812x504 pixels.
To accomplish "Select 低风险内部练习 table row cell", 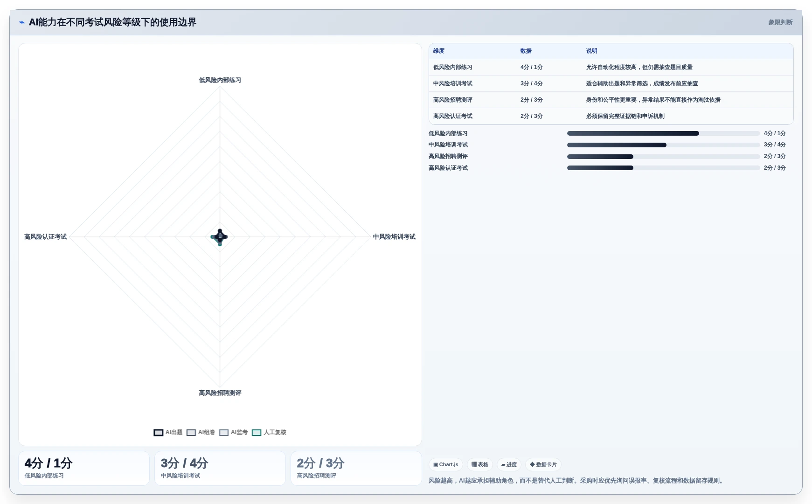I will (x=453, y=68).
